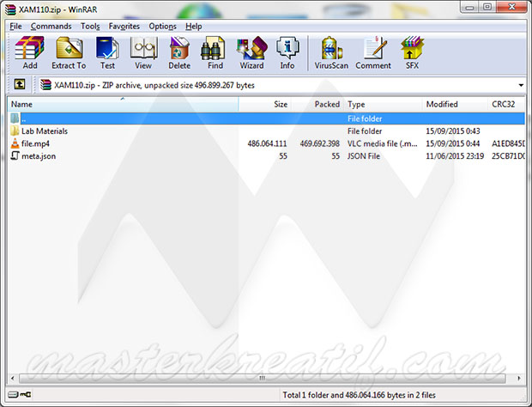Sort by the Type column header

383,104
